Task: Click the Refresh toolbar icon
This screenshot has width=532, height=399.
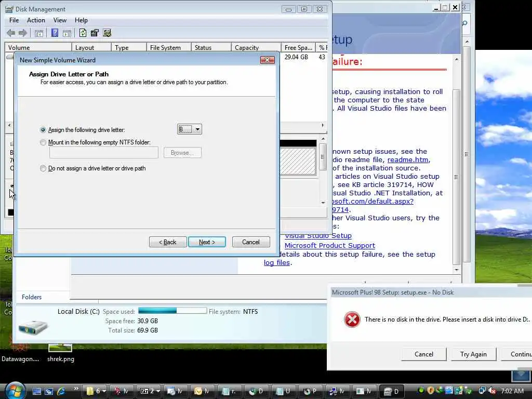Action: 83,33
